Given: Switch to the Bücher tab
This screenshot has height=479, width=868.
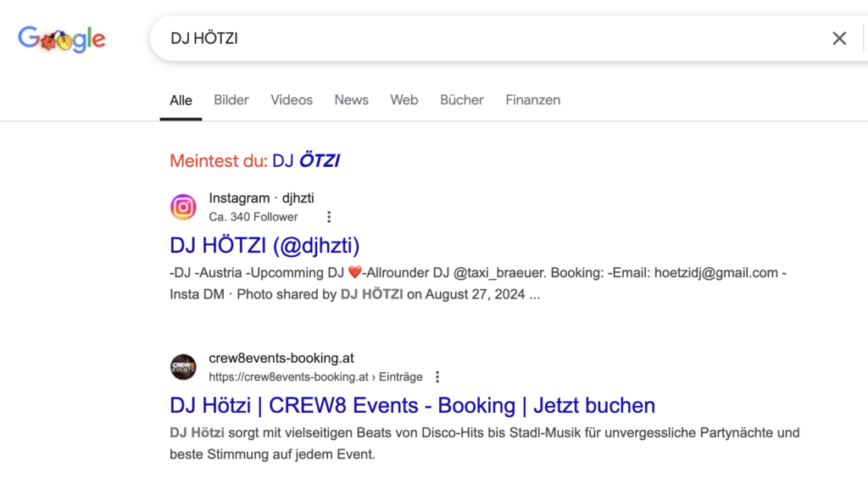Looking at the screenshot, I should tap(461, 100).
